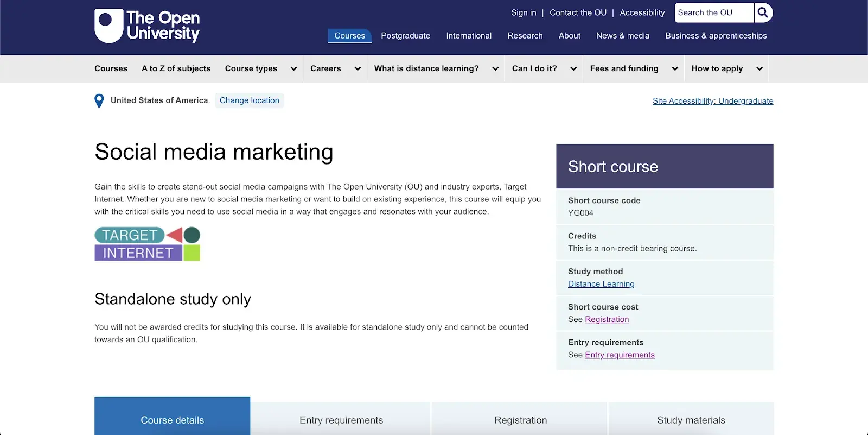Click the Sign in link
Screen dimensions: 868x435
tap(523, 12)
